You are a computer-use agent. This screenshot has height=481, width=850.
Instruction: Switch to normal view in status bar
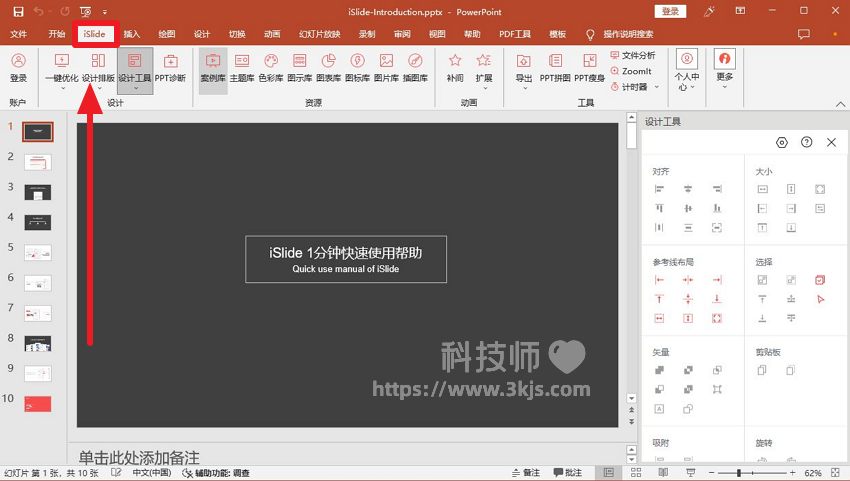(609, 473)
